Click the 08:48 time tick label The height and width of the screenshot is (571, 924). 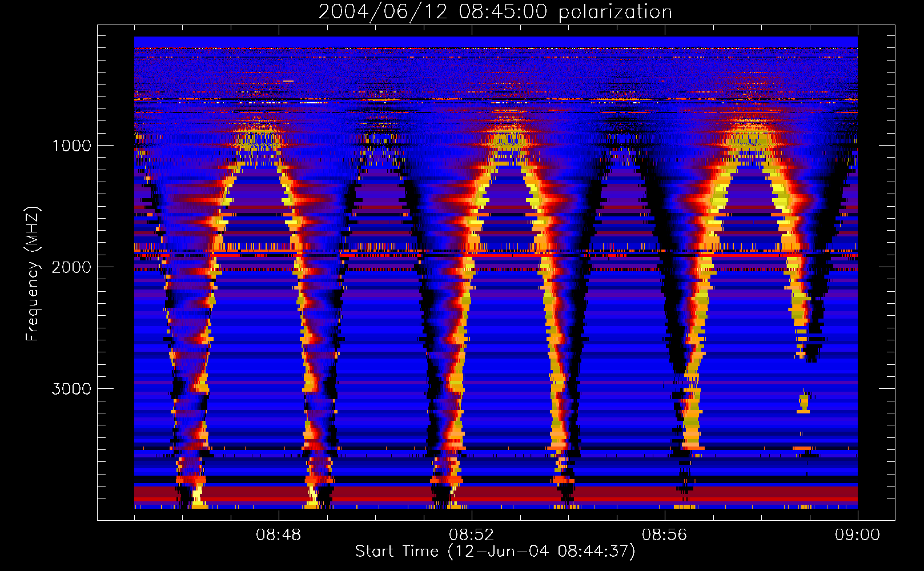coord(279,535)
